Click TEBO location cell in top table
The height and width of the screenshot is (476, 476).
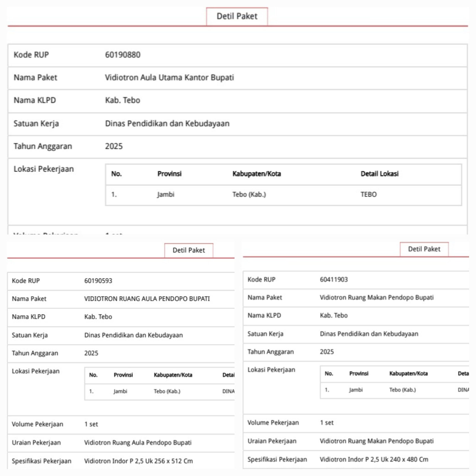coord(369,195)
